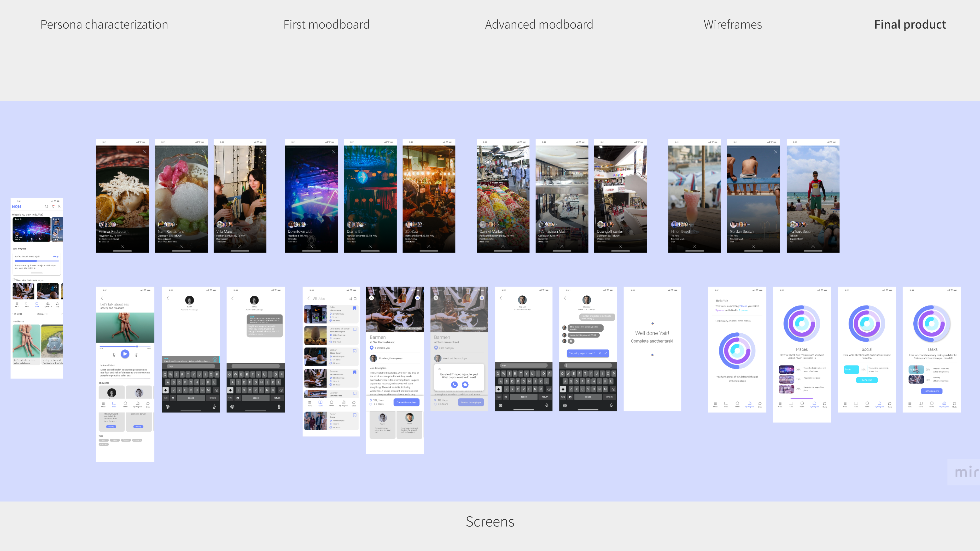Image resolution: width=980 pixels, height=551 pixels.
Task: Click the Let's chat button on Social screen
Action: pos(867,380)
